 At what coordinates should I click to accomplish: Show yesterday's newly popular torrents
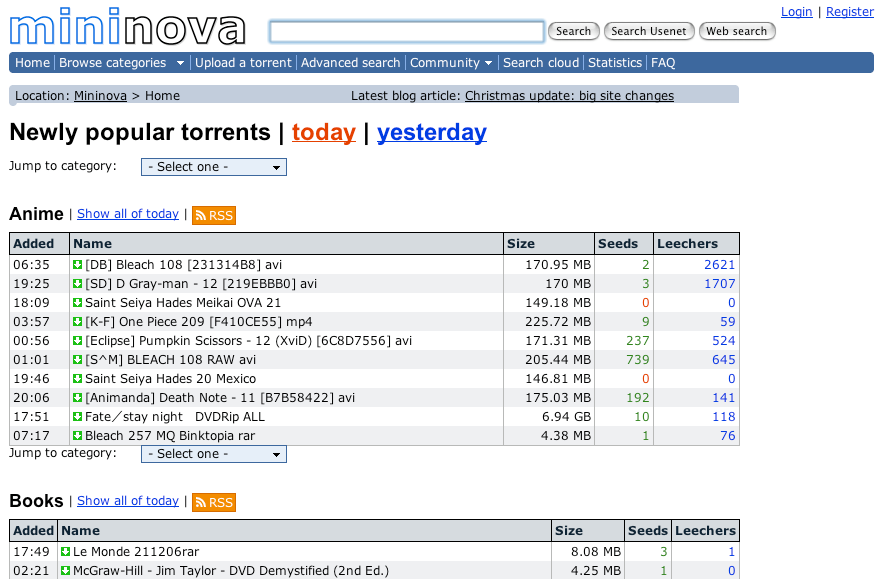432,132
